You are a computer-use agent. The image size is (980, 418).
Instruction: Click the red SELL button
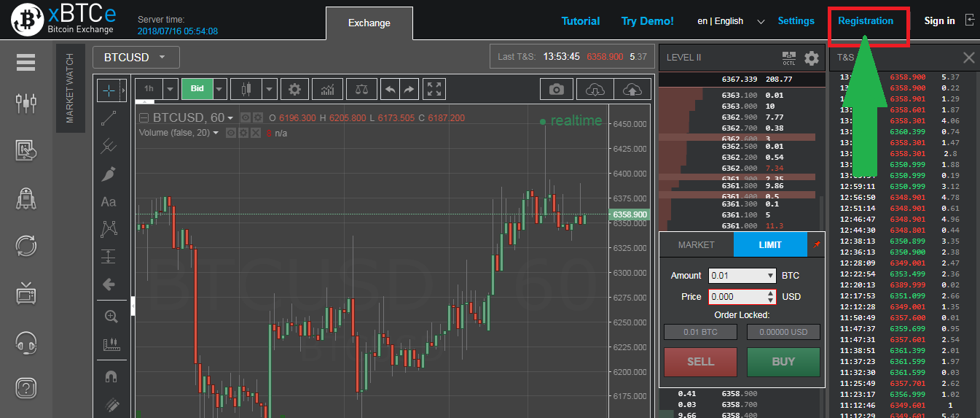point(700,362)
